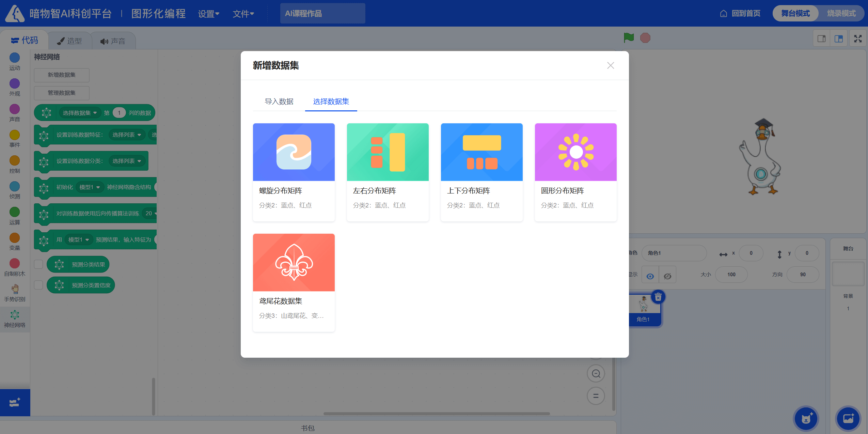The image size is (868, 434).
Task: Select the 控制 control category
Action: pos(15,165)
